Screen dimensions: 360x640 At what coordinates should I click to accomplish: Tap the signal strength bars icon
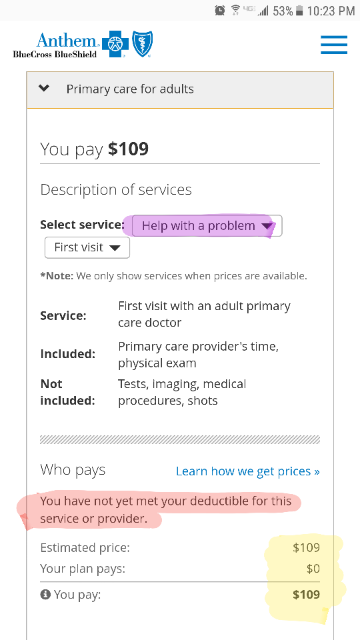(x=263, y=11)
